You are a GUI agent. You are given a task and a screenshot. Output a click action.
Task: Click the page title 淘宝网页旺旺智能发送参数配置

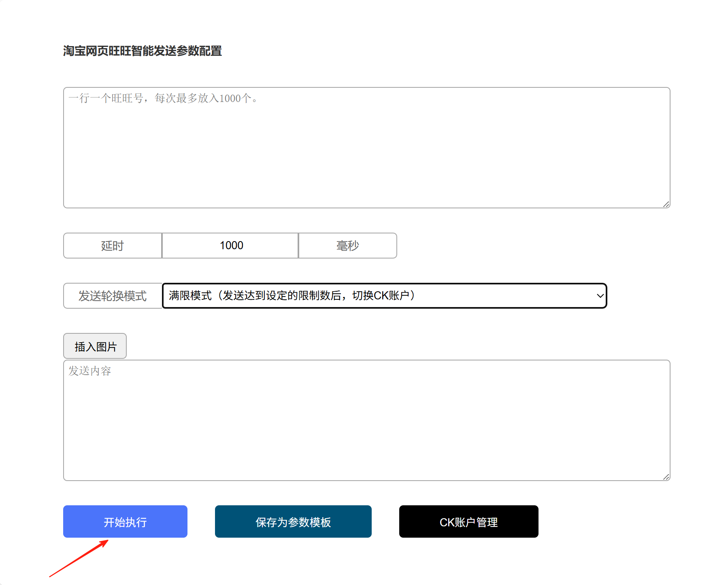coord(143,51)
